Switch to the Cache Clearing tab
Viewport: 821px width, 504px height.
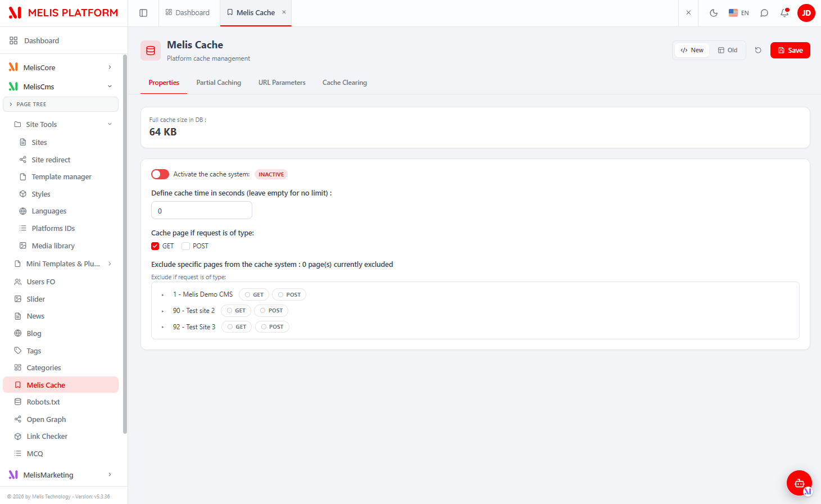[344, 83]
